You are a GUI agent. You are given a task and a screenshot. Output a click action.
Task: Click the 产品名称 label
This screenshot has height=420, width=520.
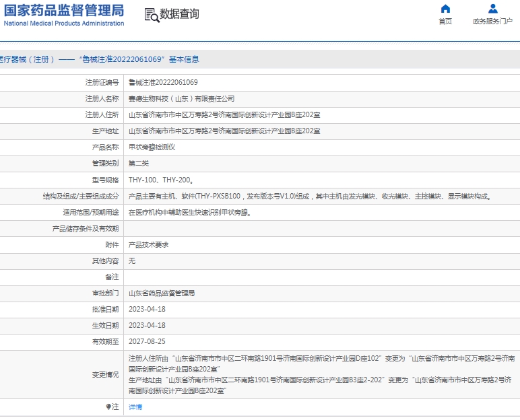coord(105,147)
